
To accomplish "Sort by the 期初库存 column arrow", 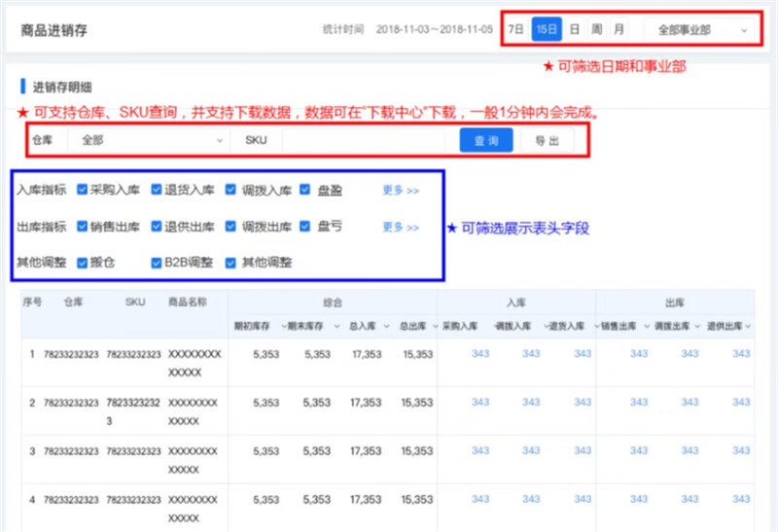I will pos(284,326).
